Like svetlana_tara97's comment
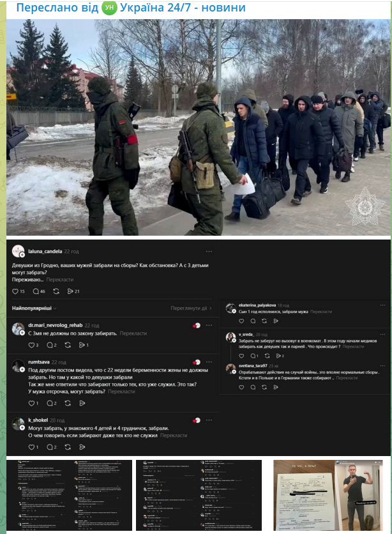The height and width of the screenshot is (534, 392). pos(241,387)
